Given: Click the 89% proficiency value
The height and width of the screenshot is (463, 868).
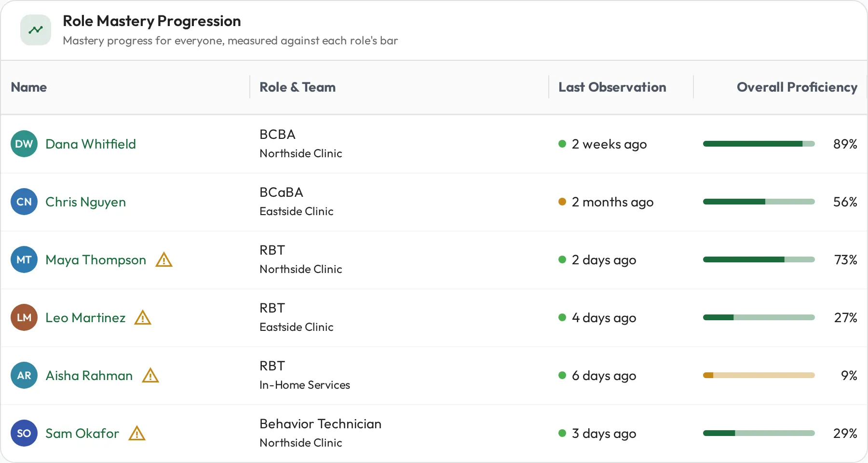Looking at the screenshot, I should (x=845, y=144).
